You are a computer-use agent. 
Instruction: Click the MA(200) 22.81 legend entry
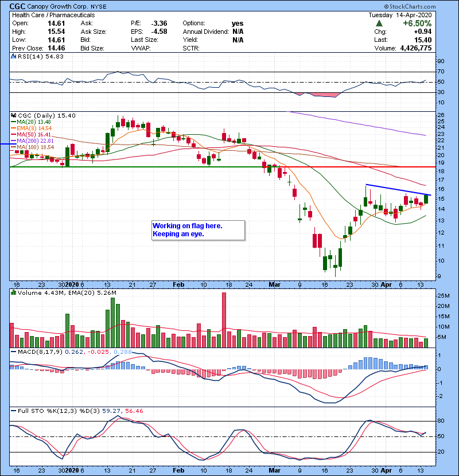pos(33,141)
